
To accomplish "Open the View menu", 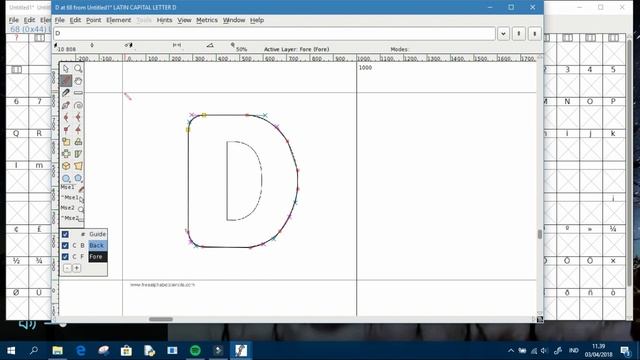I will click(184, 20).
